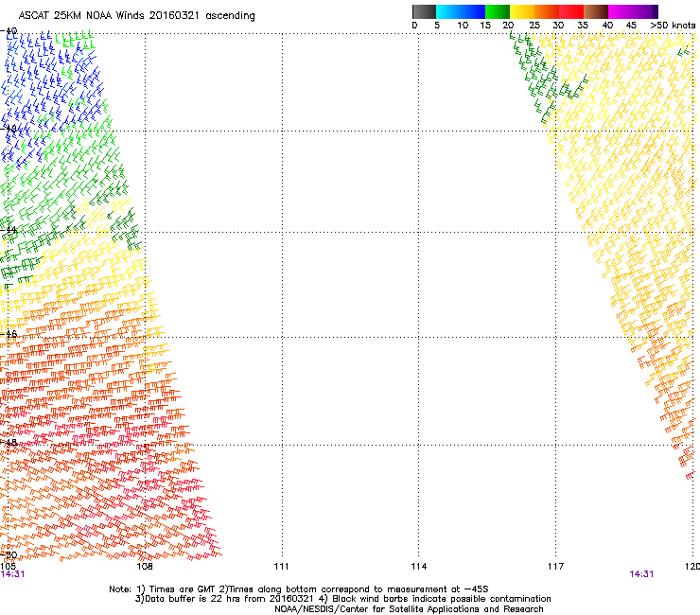Click the yellow 20-25 knots legend segment
This screenshot has width=700, height=615.
(522, 11)
